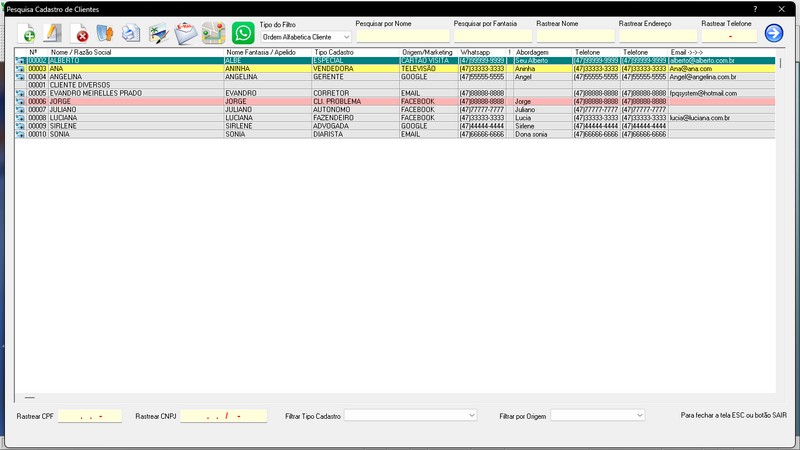Viewport: 800px width, 450px height.
Task: Click row icon beside client ALBERTO
Action: click(x=20, y=60)
